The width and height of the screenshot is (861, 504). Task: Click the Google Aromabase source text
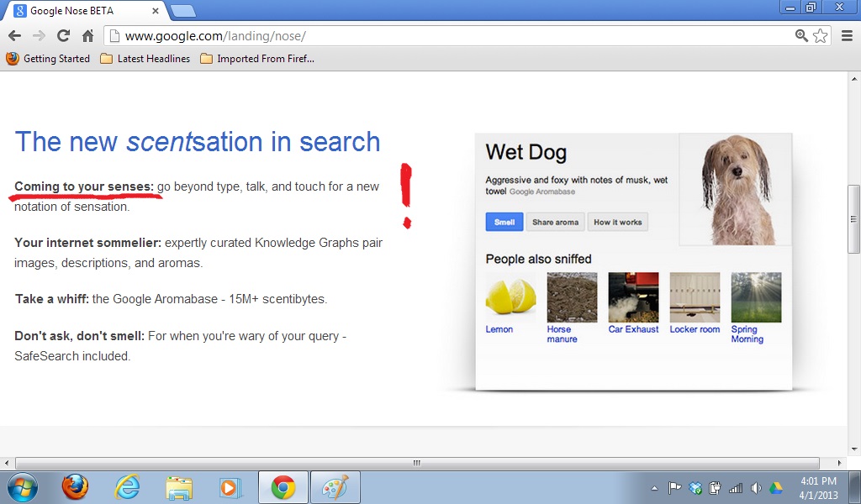click(x=542, y=192)
